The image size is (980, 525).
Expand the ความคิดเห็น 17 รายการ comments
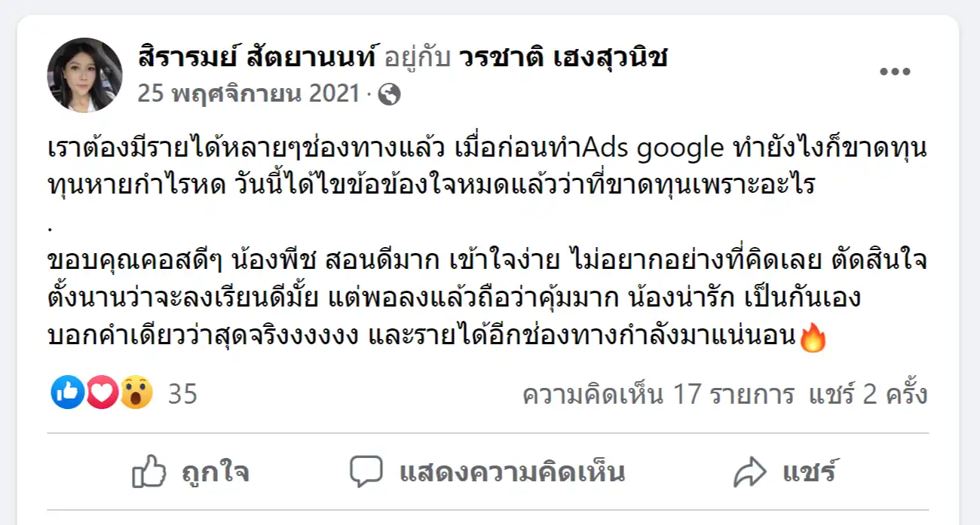coord(658,394)
